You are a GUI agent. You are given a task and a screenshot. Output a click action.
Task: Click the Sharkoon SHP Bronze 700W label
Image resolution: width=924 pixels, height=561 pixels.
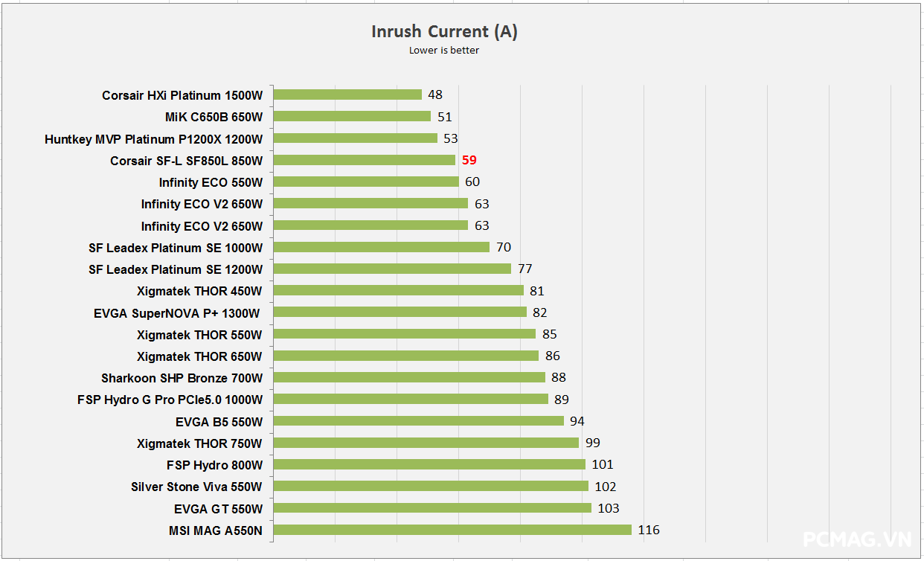point(182,378)
